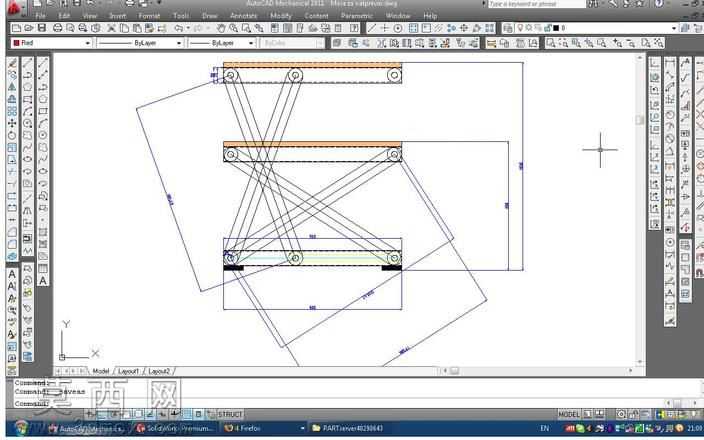Screen dimensions: 704x440
Task: Click the Plot printer icon in standard toolbar
Action: [57, 28]
